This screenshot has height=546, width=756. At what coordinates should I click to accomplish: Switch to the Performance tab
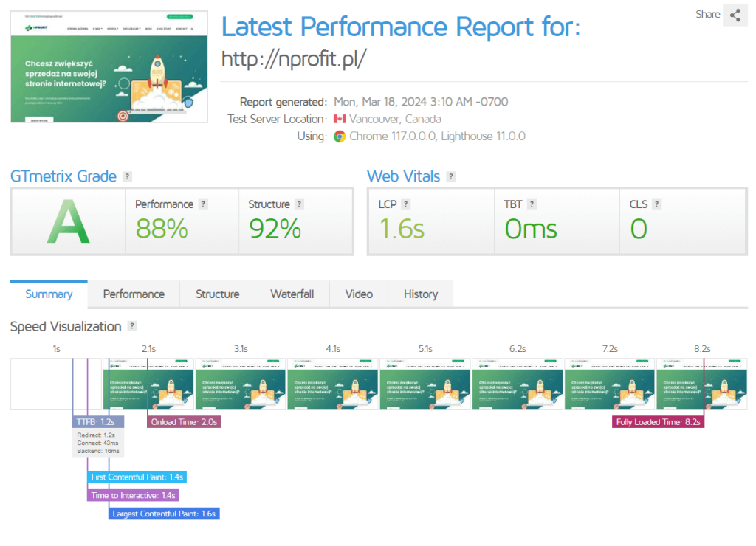[134, 294]
